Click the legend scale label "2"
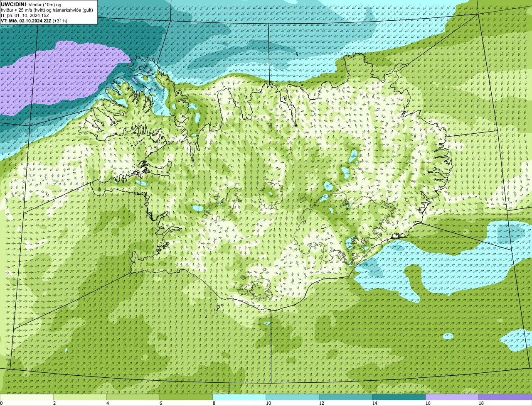 tap(54, 403)
